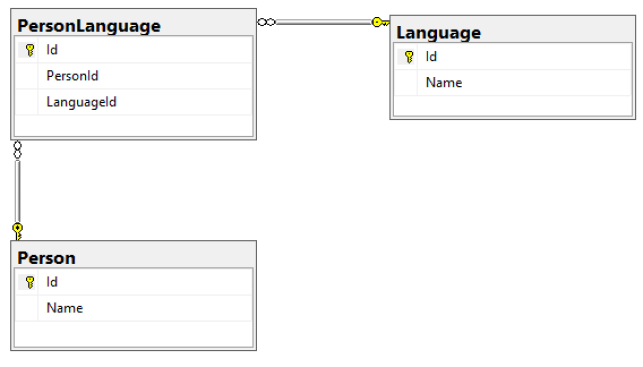
Task: Select the Name column in Person table
Action: point(134,308)
